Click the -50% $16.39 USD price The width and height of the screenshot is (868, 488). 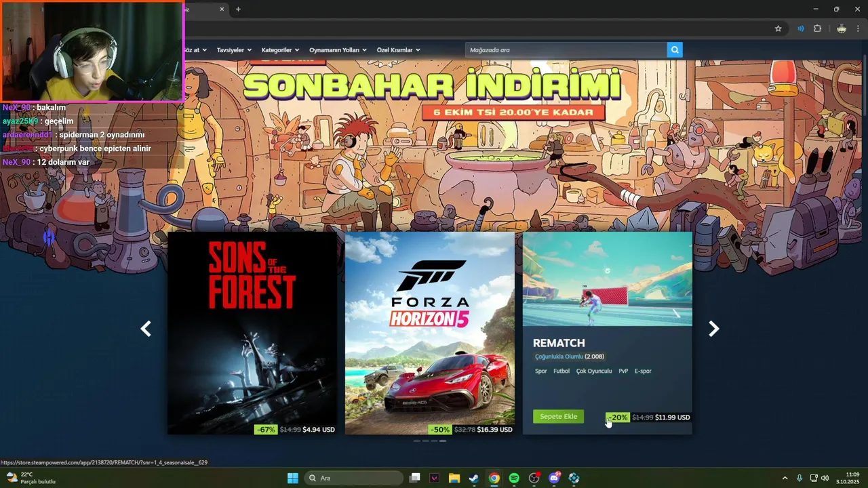[x=471, y=429]
